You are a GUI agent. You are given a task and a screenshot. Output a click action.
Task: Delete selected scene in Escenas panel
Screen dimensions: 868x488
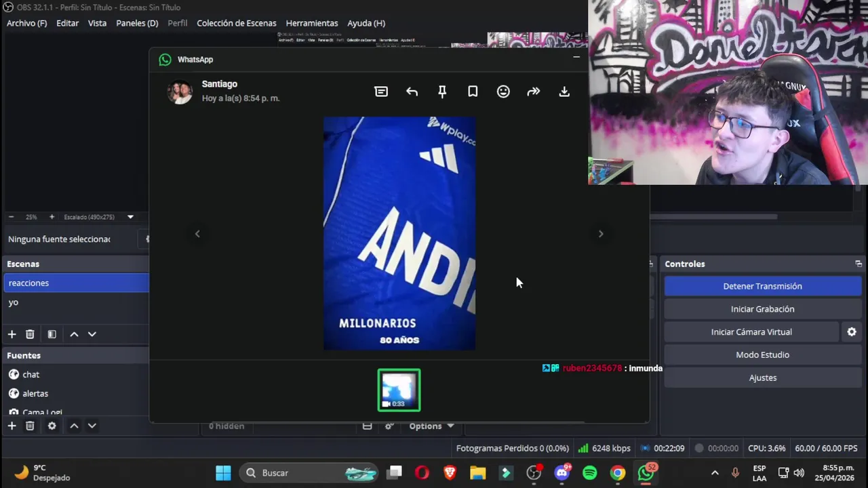30,334
